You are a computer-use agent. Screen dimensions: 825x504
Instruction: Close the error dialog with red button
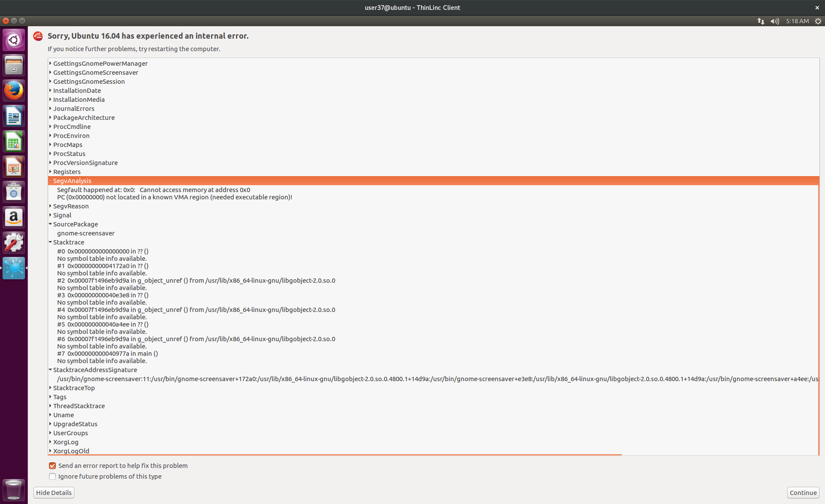(x=6, y=21)
